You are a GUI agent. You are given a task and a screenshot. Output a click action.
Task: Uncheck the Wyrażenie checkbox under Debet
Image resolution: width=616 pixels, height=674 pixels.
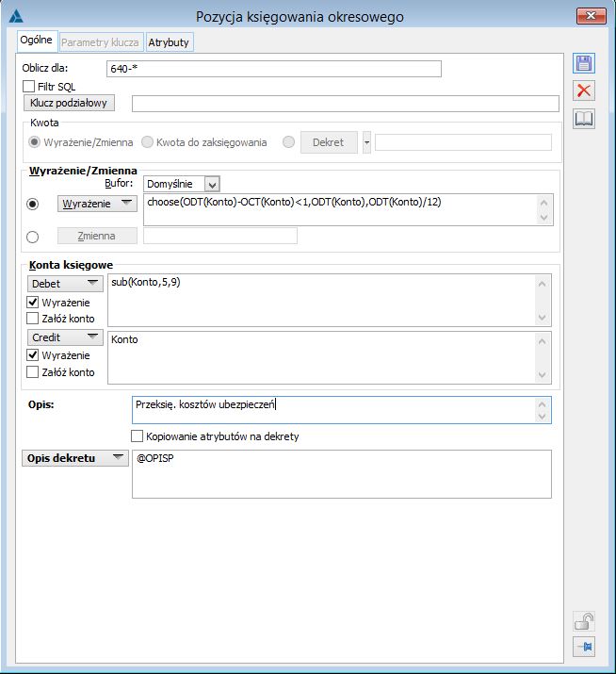click(x=33, y=303)
